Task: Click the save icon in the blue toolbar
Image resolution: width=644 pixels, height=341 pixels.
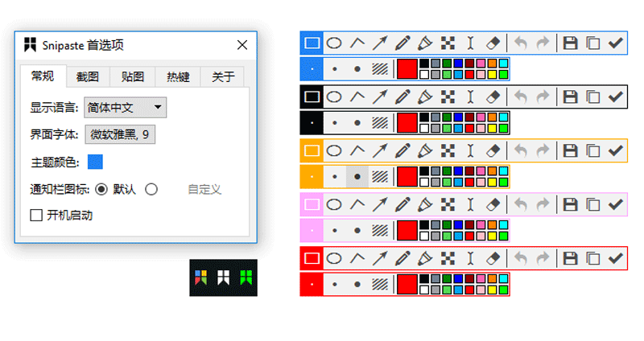Action: 570,43
